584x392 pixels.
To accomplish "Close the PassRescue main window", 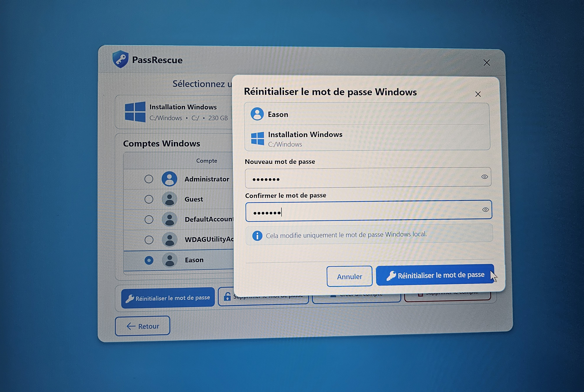I will [487, 63].
